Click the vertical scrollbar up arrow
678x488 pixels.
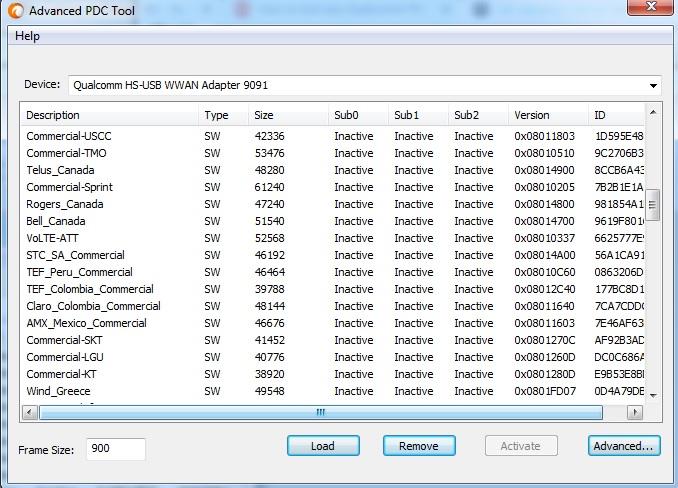(x=653, y=111)
